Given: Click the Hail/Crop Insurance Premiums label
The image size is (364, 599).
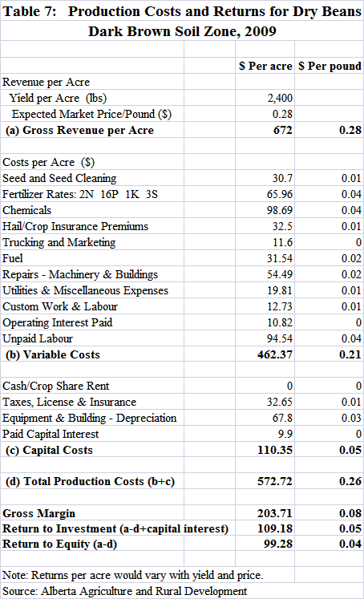Looking at the screenshot, I should [75, 227].
